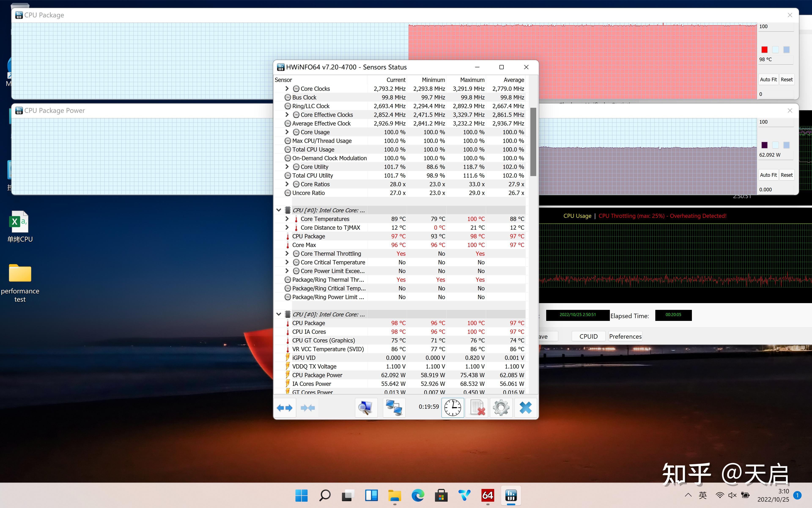Click max value field 100 in CPU Package graph
The width and height of the screenshot is (812, 508).
coord(776,26)
